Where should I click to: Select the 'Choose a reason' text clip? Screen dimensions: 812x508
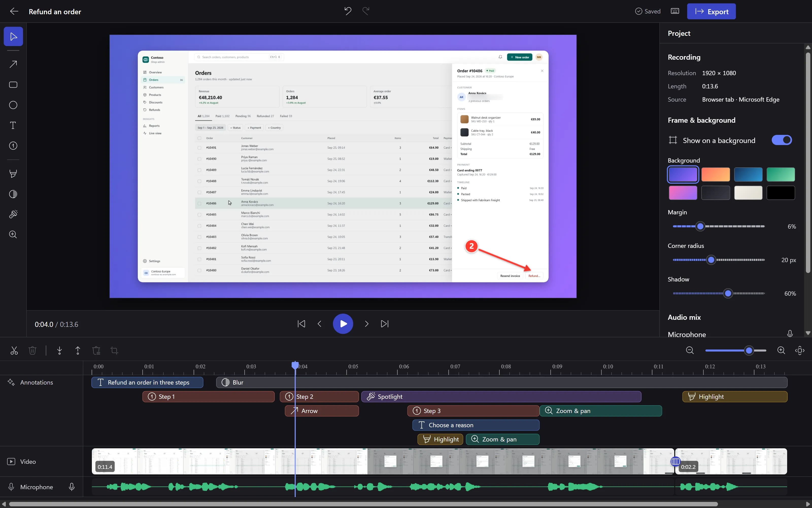[476, 425]
